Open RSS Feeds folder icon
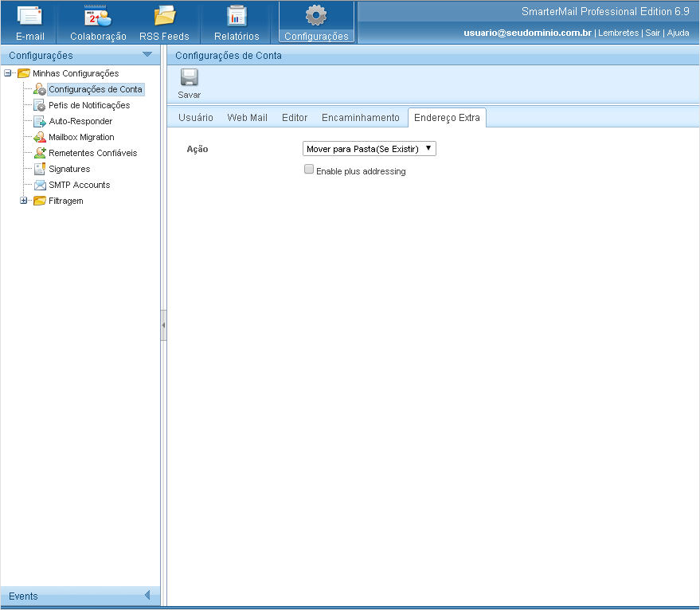The width and height of the screenshot is (700, 610). click(164, 16)
